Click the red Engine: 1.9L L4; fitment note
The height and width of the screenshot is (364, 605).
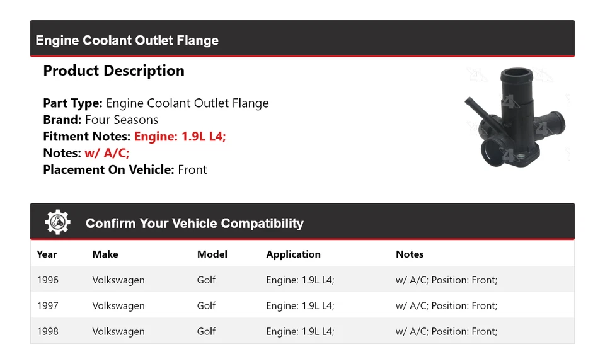pyautogui.click(x=180, y=136)
